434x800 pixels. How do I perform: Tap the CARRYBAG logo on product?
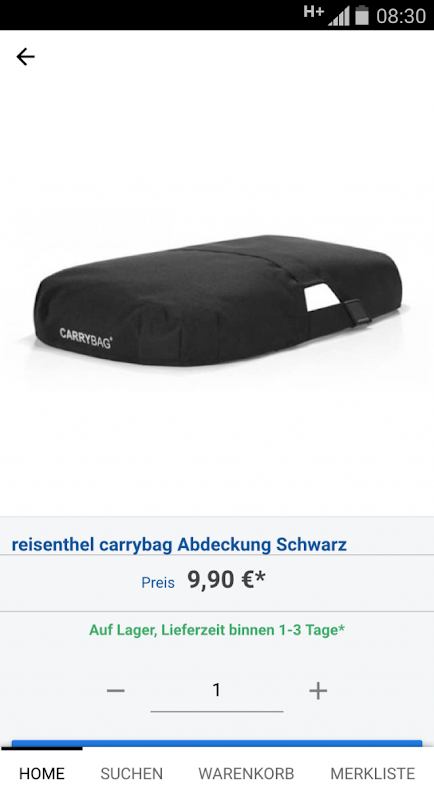pyautogui.click(x=86, y=338)
